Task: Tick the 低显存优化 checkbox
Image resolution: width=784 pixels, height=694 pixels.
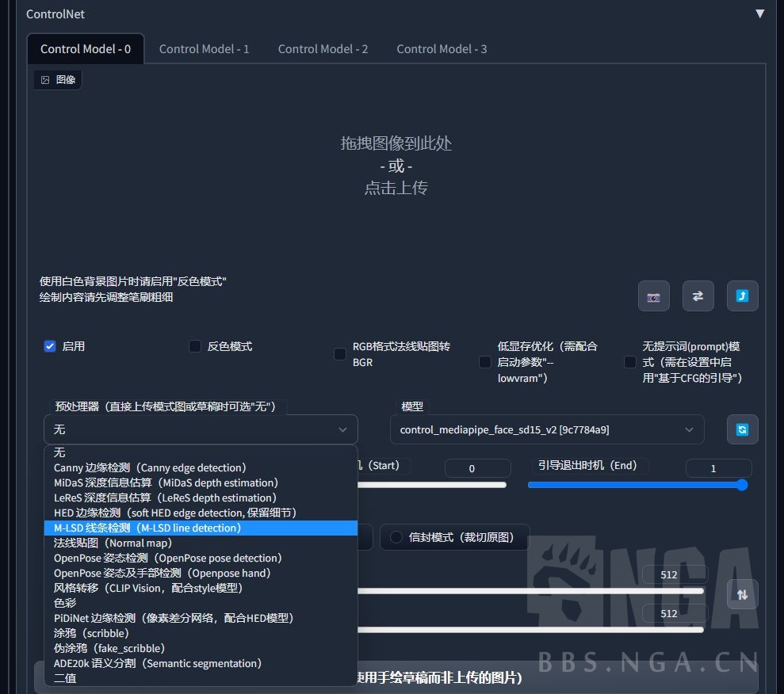Action: click(x=485, y=362)
